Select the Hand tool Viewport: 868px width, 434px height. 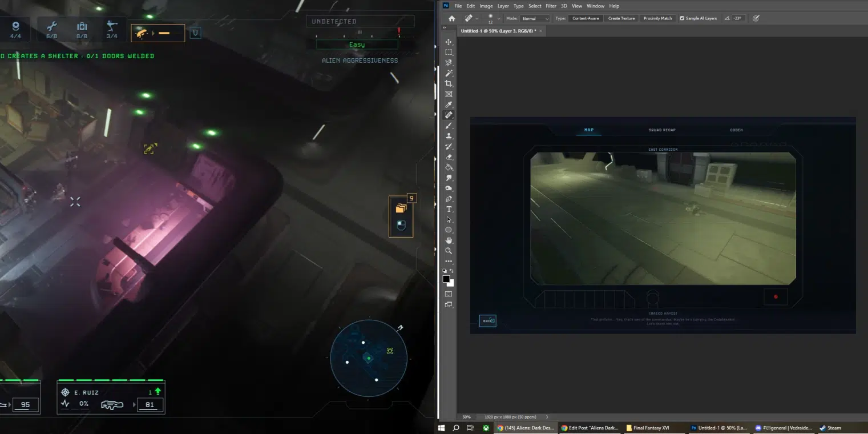coord(449,240)
